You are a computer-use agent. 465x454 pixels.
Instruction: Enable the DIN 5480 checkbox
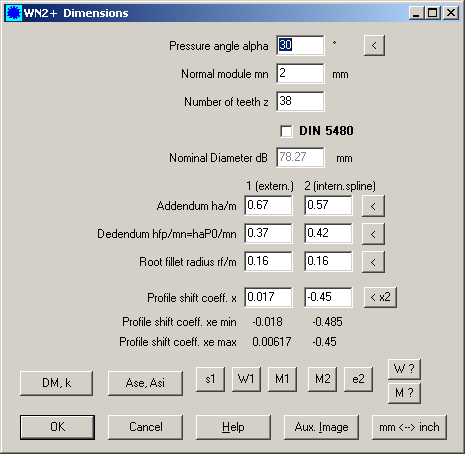tap(286, 131)
